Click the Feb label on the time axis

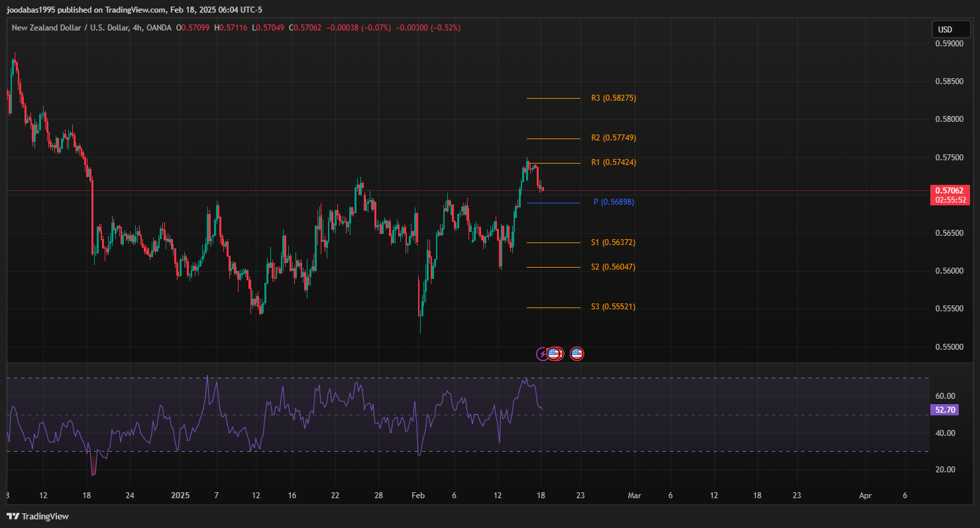tap(418, 496)
